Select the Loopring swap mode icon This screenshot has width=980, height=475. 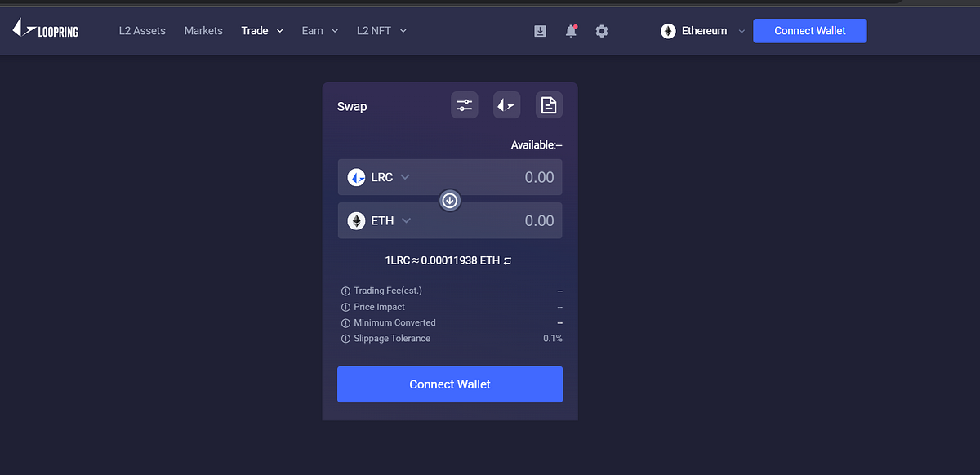(506, 104)
